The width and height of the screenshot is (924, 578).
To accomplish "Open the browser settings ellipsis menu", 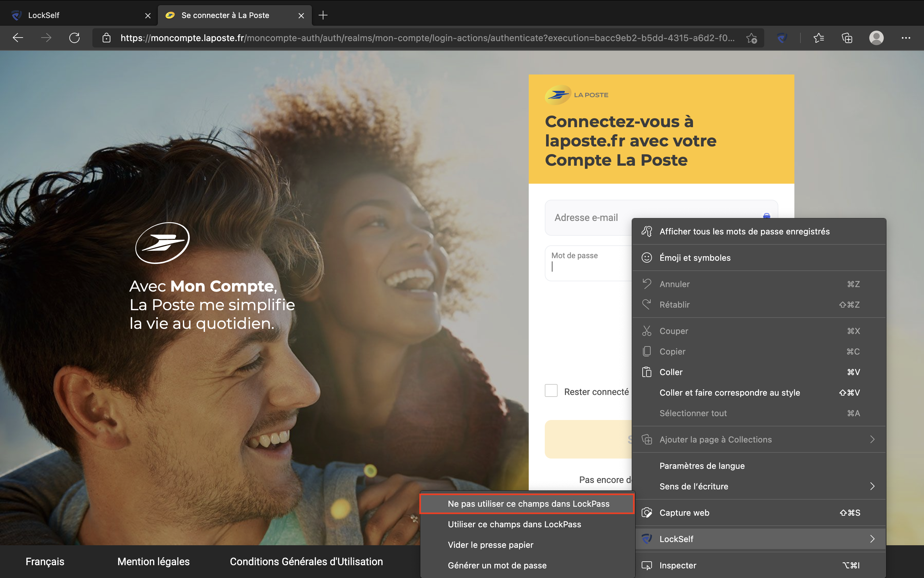I will click(x=906, y=38).
